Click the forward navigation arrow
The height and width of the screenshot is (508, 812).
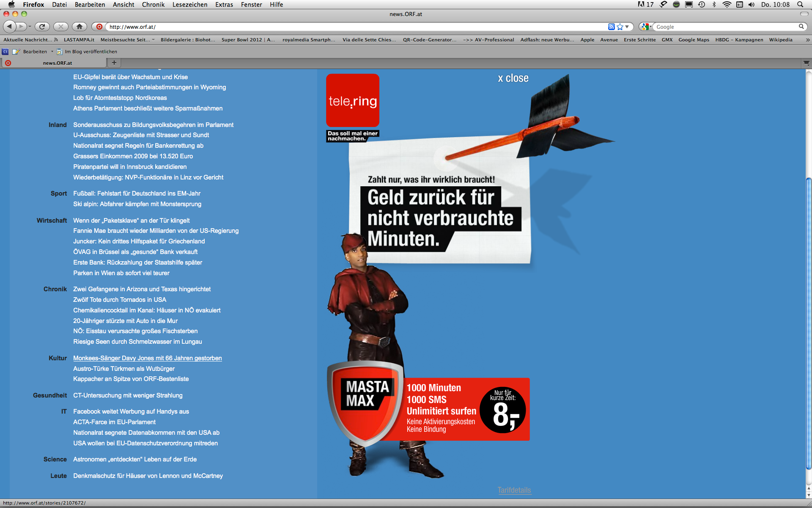point(21,26)
